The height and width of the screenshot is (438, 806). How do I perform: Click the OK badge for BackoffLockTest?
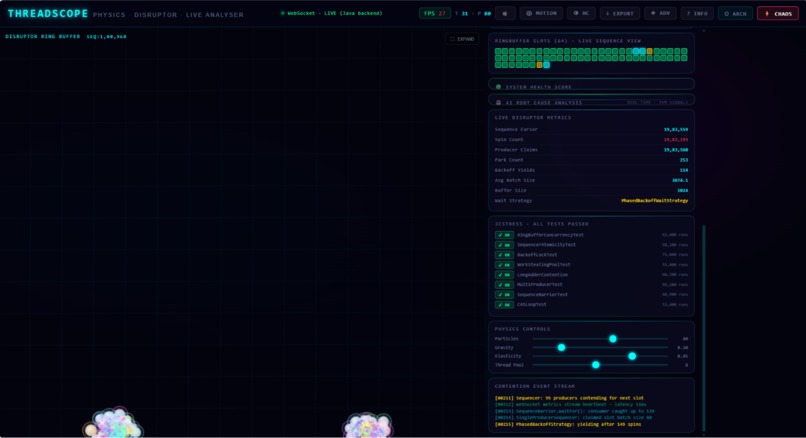point(504,255)
